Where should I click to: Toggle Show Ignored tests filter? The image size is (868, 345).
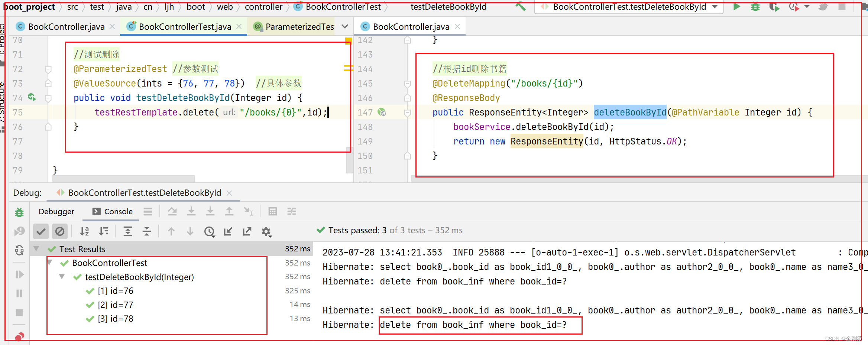pos(60,232)
